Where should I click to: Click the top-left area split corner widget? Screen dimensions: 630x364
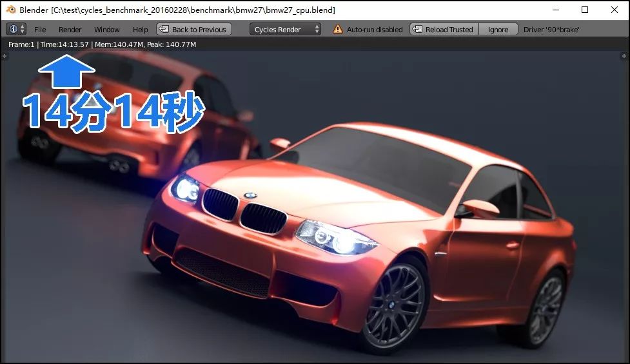5,57
